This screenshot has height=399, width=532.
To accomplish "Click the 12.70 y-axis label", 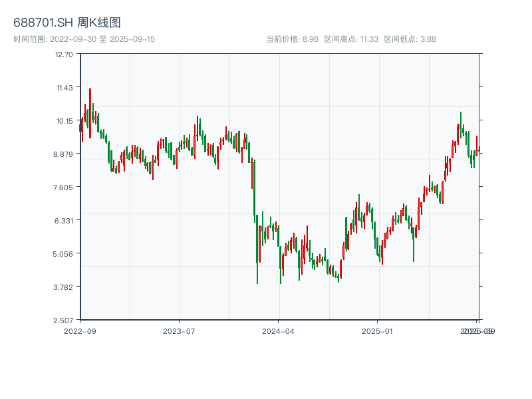I will (x=65, y=54).
